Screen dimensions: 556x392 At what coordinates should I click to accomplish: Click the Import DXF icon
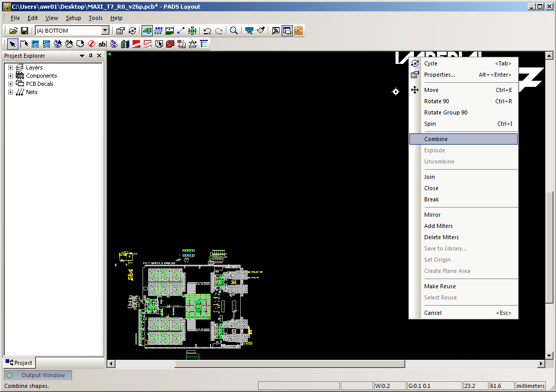tap(193, 44)
